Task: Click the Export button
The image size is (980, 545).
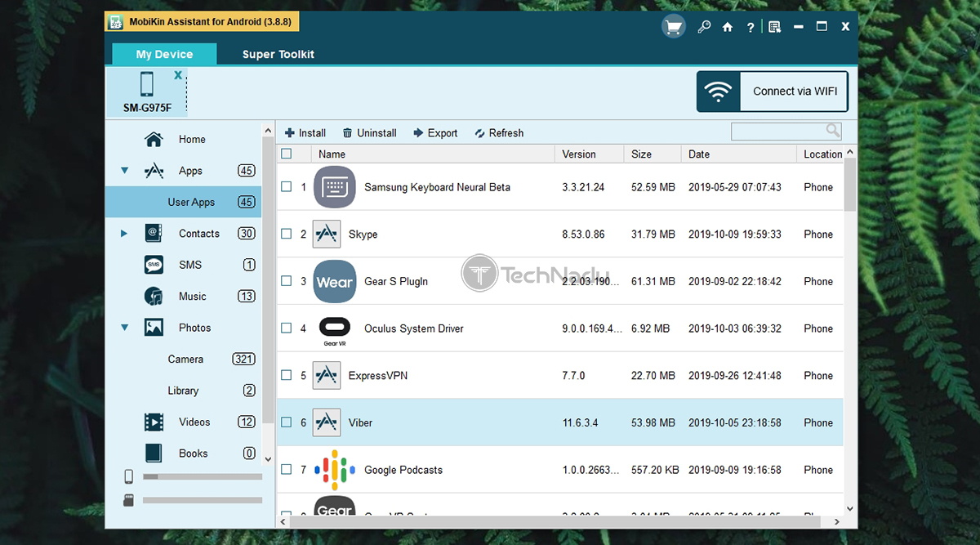Action: (435, 133)
